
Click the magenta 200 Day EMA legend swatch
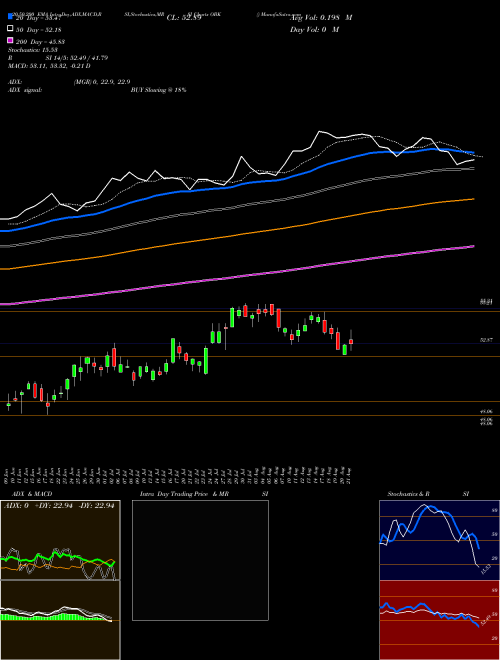coord(11,40)
